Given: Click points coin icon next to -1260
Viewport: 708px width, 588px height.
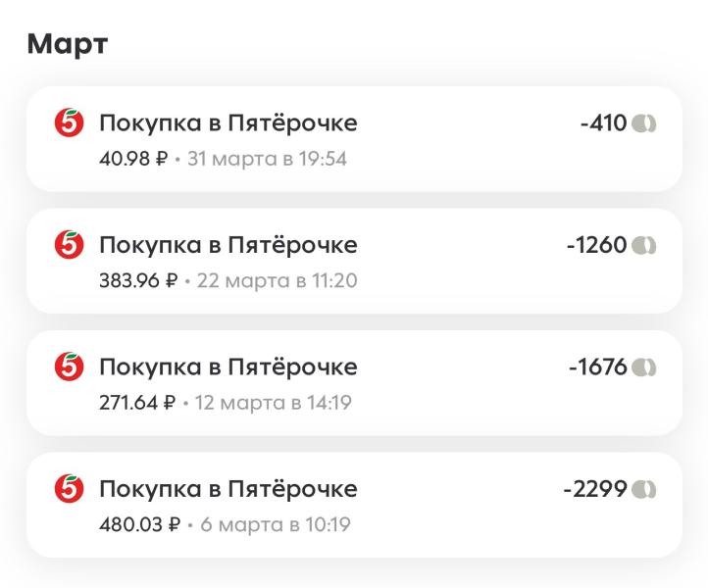Looking at the screenshot, I should [644, 245].
